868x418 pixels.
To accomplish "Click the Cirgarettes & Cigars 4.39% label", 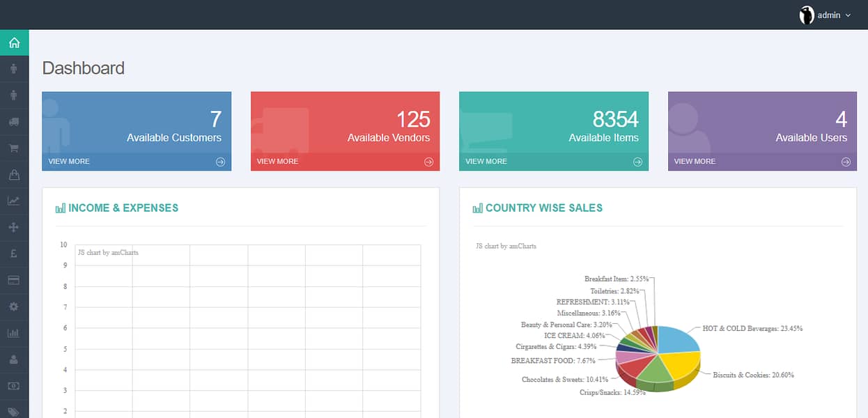I will [557, 347].
